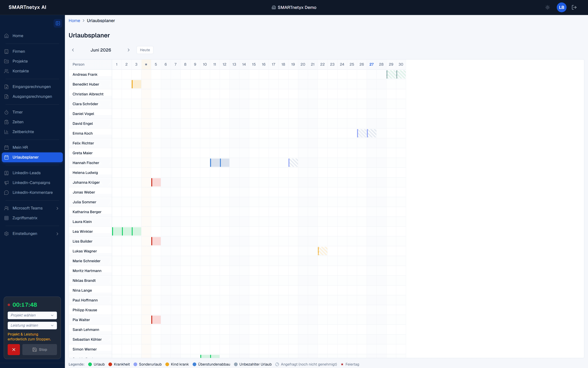588x368 pixels.
Task: Open the Leistung wählen dropdown
Action: (x=32, y=325)
